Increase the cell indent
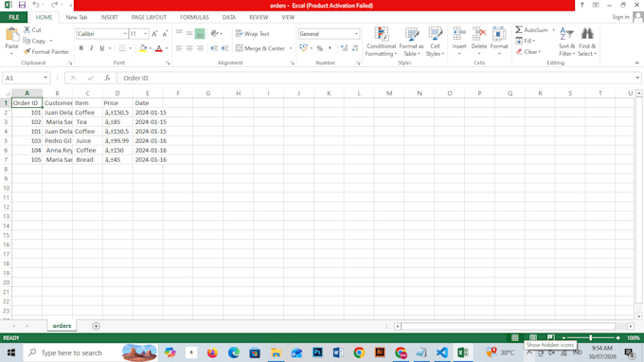 pos(224,48)
